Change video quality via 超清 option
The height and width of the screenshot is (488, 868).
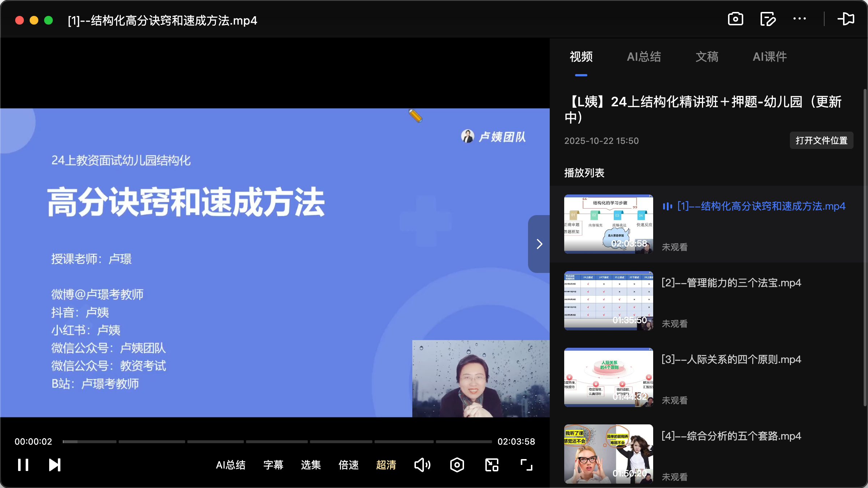pos(386,465)
